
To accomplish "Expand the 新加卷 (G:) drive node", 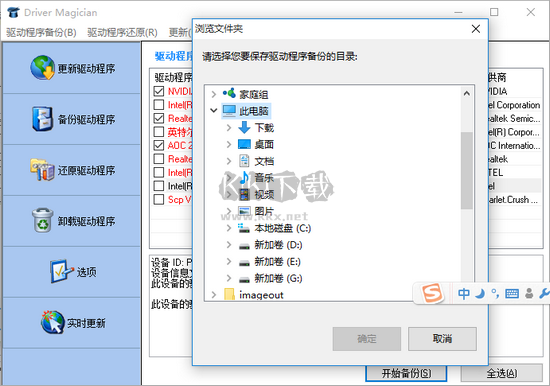I will point(229,278).
